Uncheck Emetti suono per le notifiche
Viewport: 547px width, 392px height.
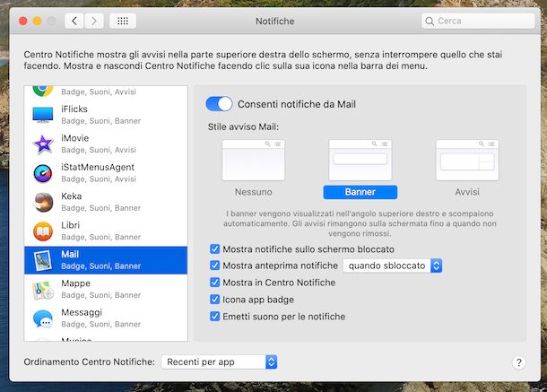click(214, 317)
